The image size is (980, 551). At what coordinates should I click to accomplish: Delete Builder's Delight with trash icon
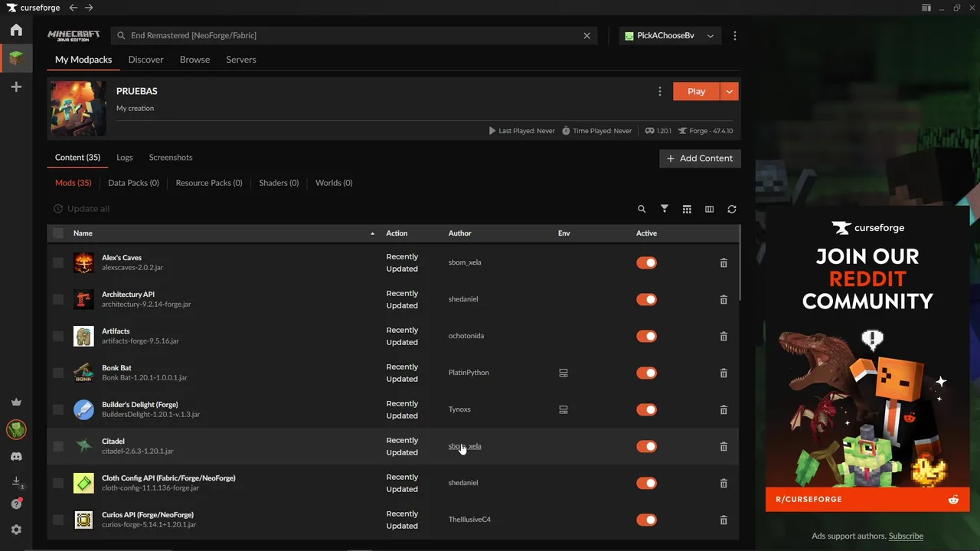[724, 409]
